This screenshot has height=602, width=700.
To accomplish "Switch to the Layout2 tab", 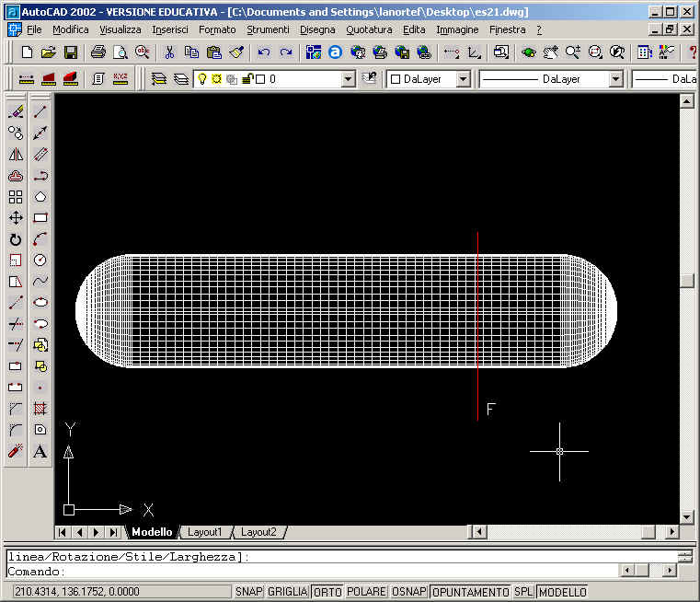I will pyautogui.click(x=258, y=532).
